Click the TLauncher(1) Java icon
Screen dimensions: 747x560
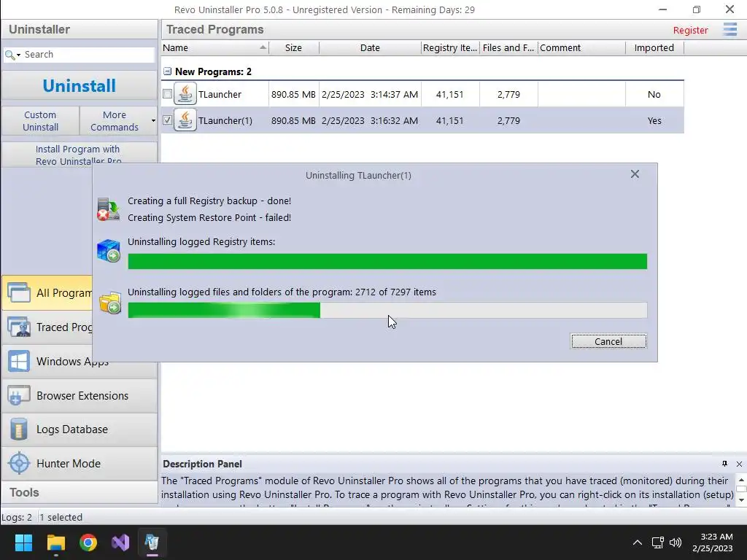(x=185, y=120)
